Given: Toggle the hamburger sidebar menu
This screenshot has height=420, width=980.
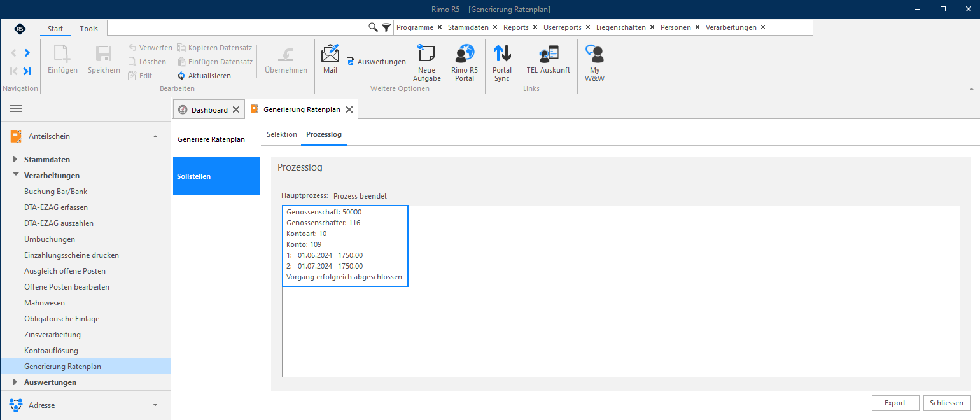Looking at the screenshot, I should coord(16,109).
